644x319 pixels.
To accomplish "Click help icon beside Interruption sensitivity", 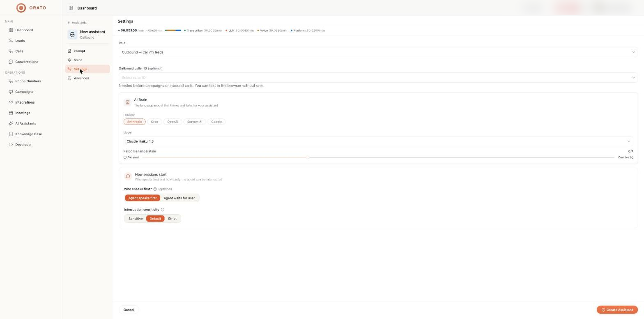I will coord(162,210).
